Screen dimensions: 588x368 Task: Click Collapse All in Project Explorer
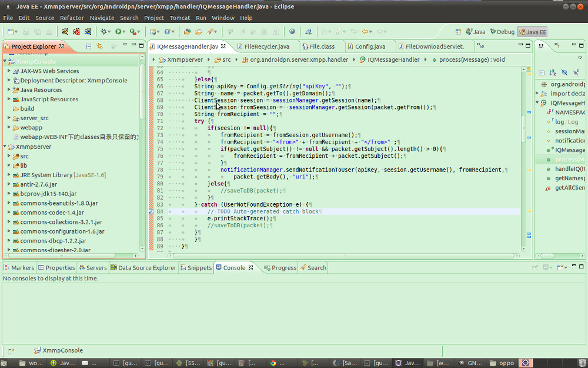88,46
